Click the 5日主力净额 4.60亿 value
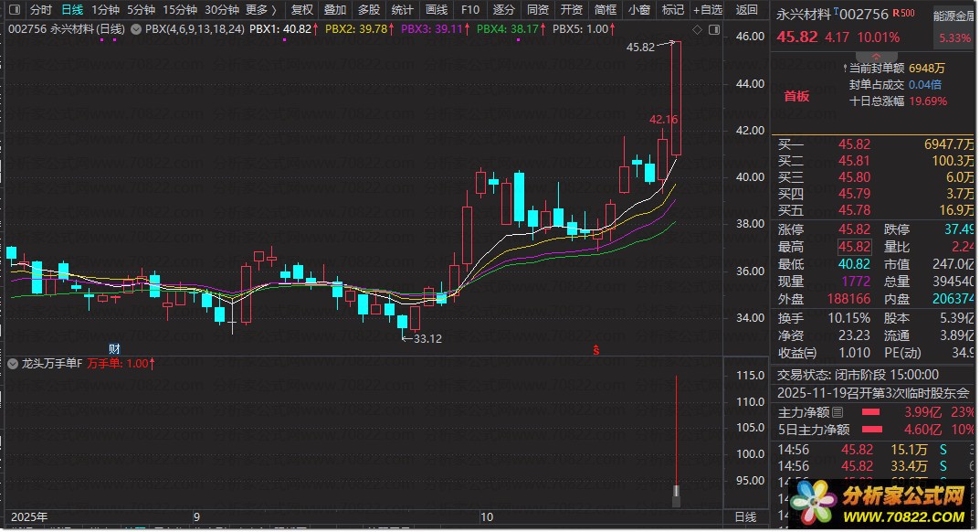The height and width of the screenshot is (532, 980). coord(922,430)
